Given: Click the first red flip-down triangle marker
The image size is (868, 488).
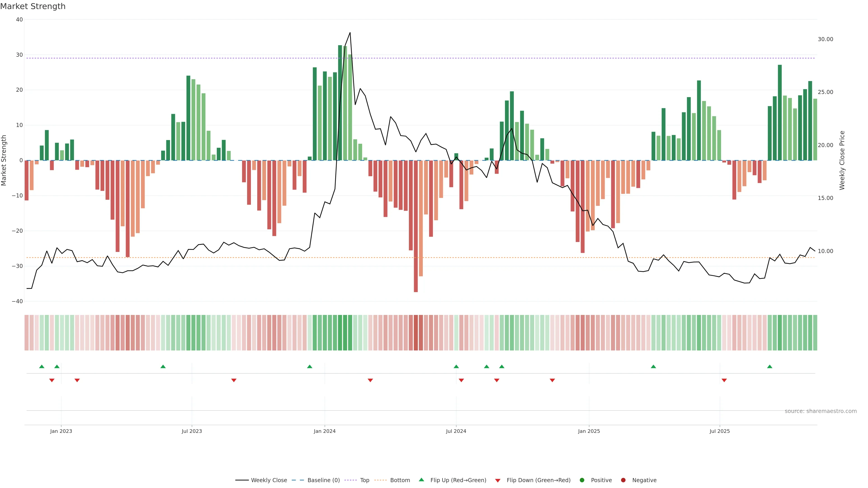Looking at the screenshot, I should (52, 380).
